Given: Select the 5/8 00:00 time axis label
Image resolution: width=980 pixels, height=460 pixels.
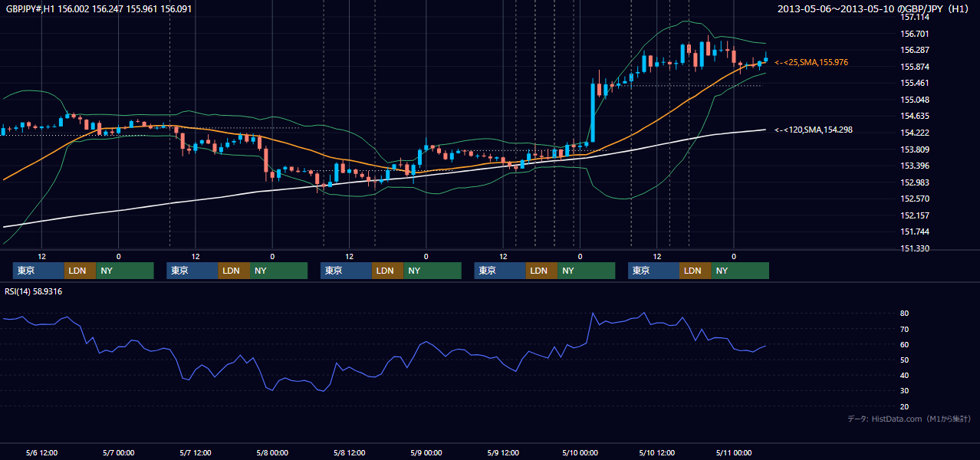Looking at the screenshot, I should click(x=271, y=452).
